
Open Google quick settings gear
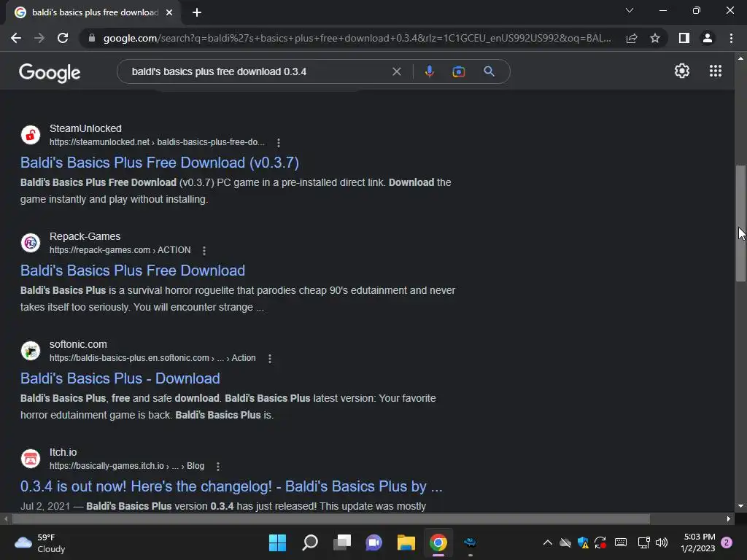point(682,71)
